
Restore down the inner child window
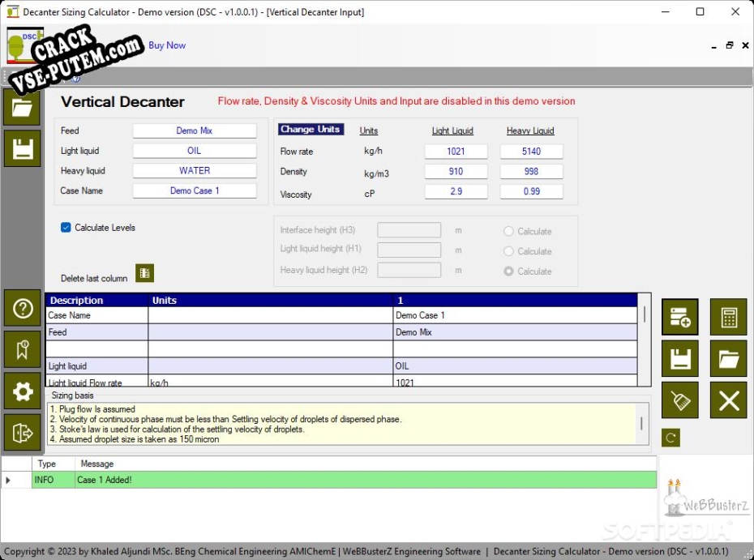coord(730,45)
